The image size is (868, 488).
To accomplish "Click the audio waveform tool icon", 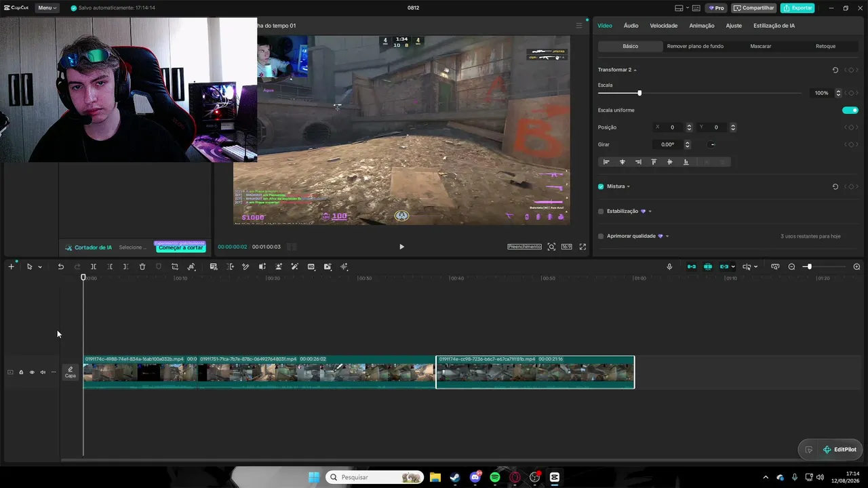I will (344, 267).
